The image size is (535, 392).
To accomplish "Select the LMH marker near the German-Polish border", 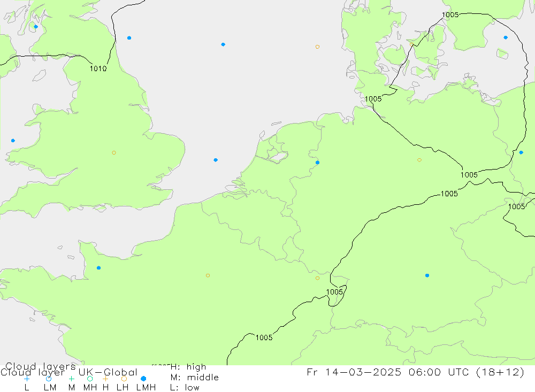I will pos(521,152).
